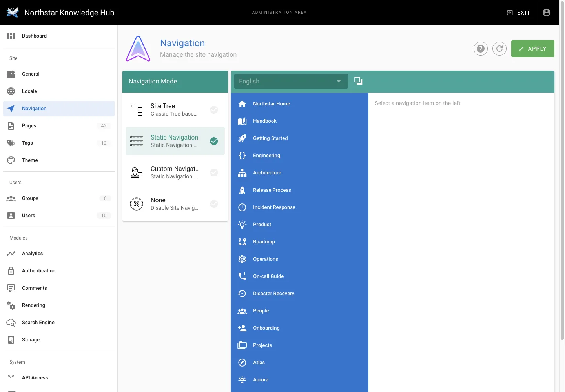
Task: Open the English locale dropdown
Action: coord(291,81)
